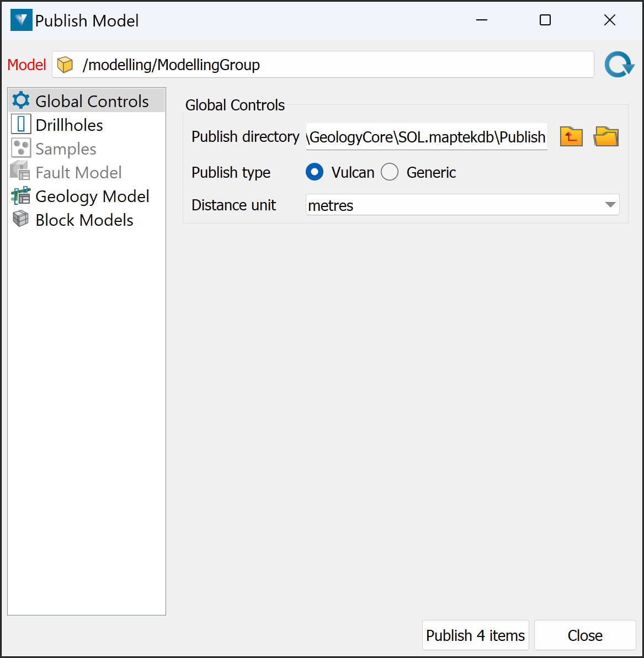Click the Publish directory text field
This screenshot has width=644, height=658.
pyautogui.click(x=427, y=137)
